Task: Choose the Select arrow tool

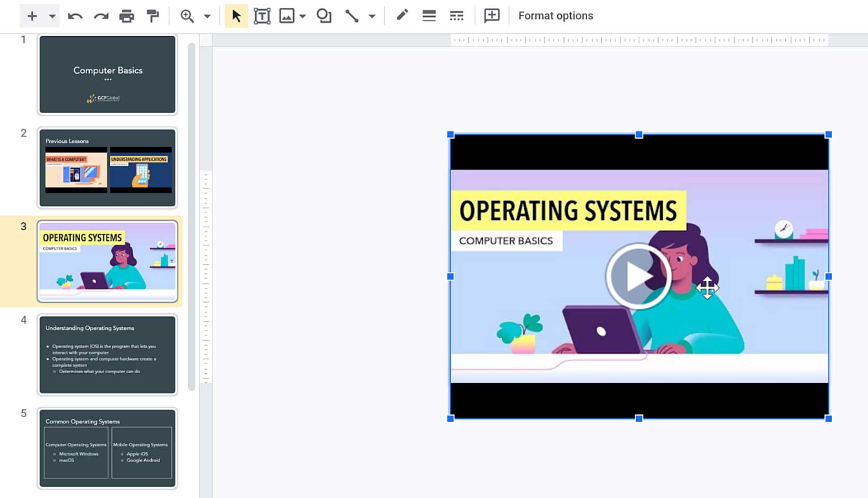Action: tap(236, 15)
